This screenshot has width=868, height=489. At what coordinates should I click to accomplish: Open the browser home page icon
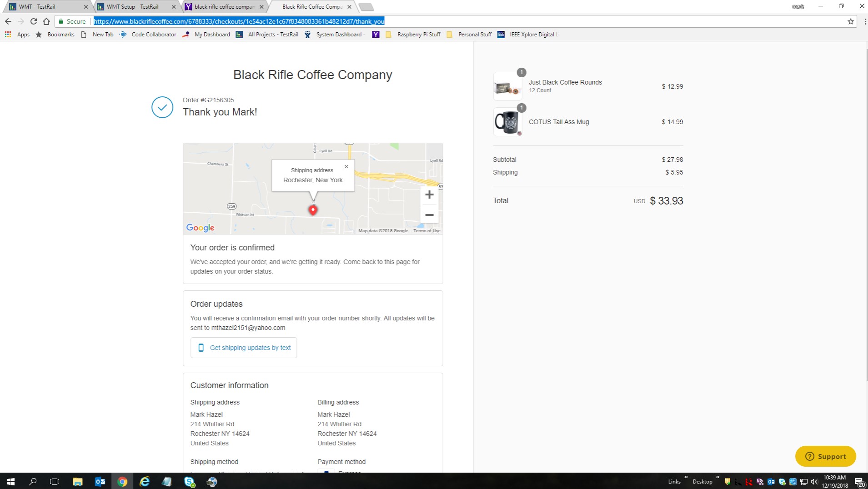tap(46, 21)
